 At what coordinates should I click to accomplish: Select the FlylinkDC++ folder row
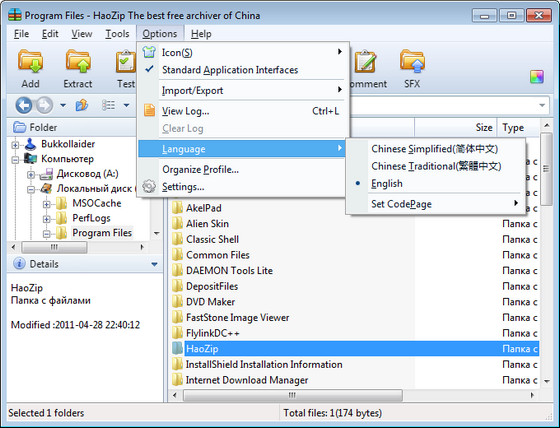(x=354, y=333)
